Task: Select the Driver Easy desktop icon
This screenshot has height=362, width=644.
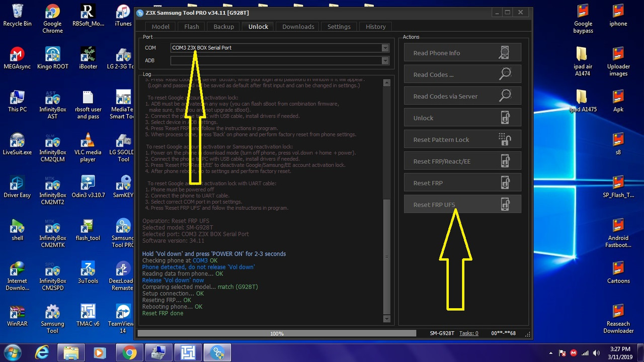Action: [x=17, y=187]
